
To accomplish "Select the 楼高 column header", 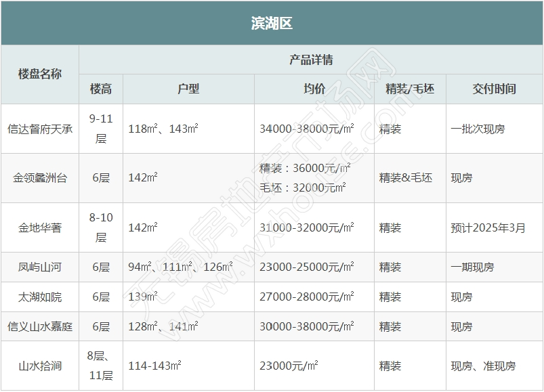I will coord(101,89).
